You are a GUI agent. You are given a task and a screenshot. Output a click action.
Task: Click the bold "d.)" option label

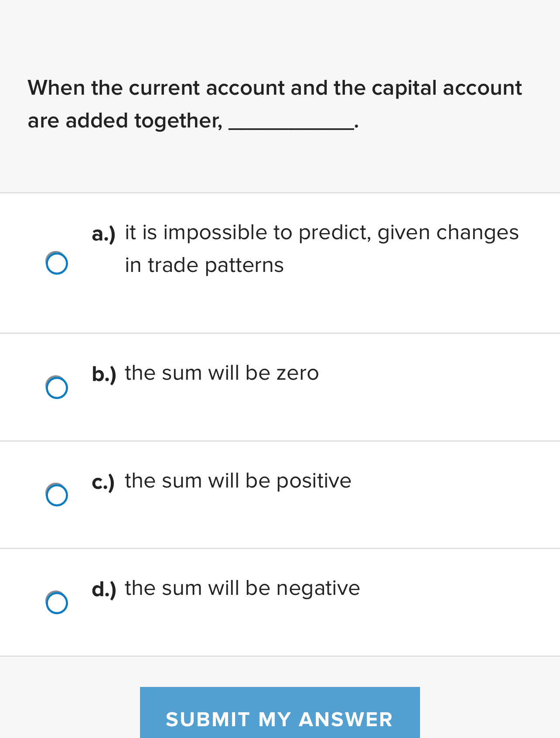point(104,590)
